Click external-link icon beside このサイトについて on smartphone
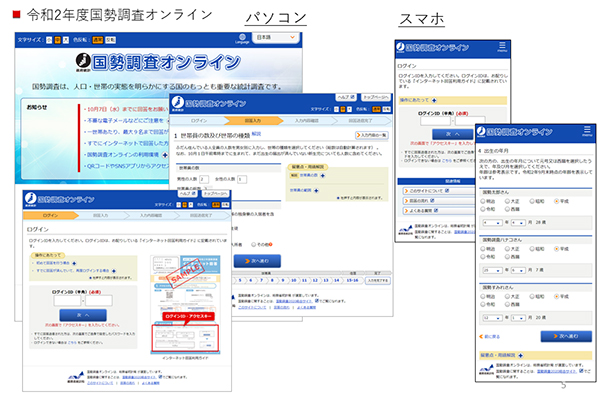This screenshot has height=393, width=600. [x=447, y=191]
